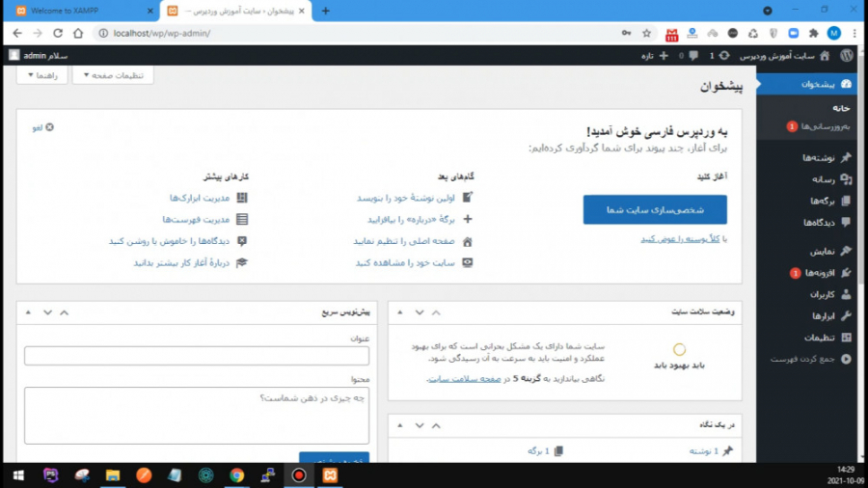The image size is (868, 488).
Task: Click the plus 'تازه' new content item
Action: point(655,55)
